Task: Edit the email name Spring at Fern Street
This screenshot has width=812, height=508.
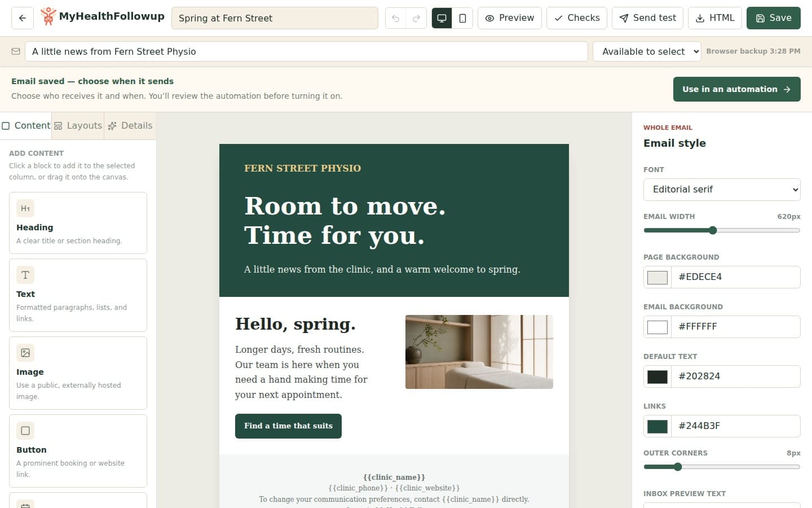Action: tap(275, 18)
